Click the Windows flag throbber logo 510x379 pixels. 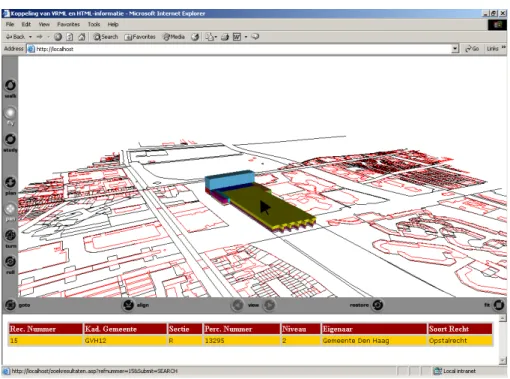point(497,25)
